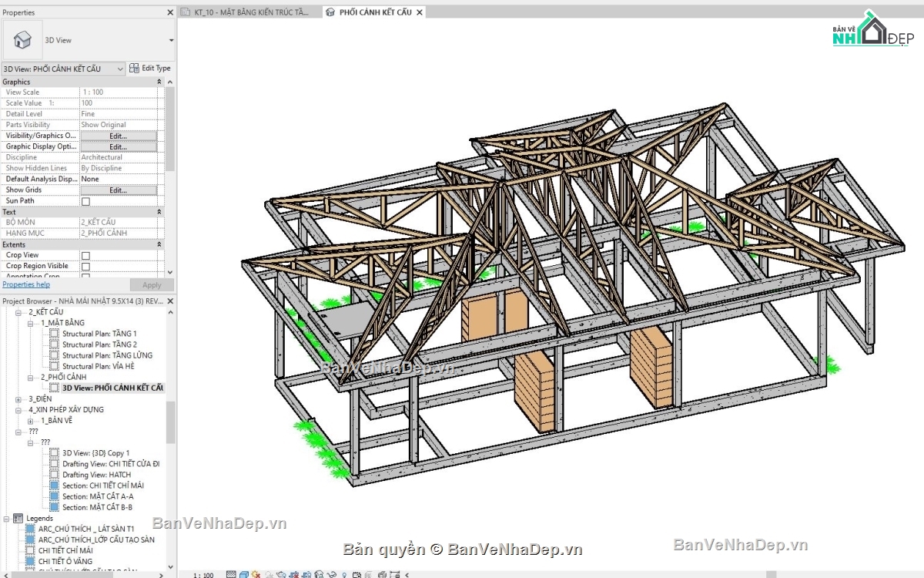Image resolution: width=924 pixels, height=578 pixels.
Task: Enable the Sun Path checkbox in Graphics
Action: (x=86, y=200)
